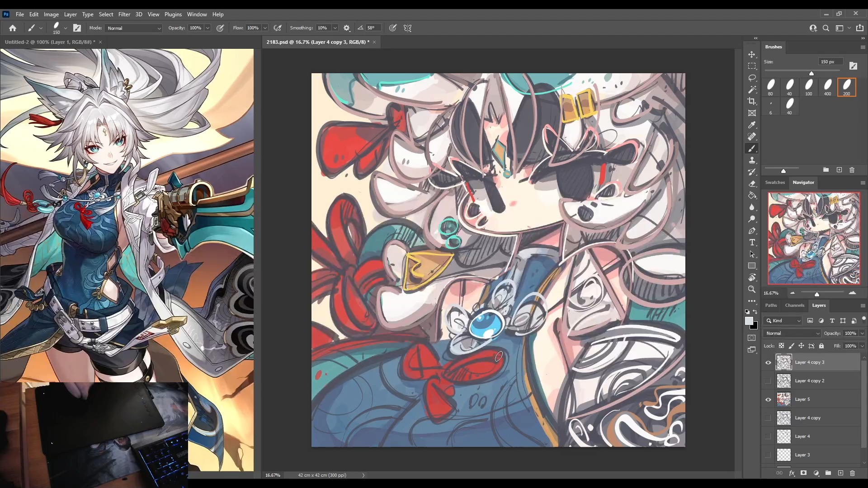This screenshot has width=868, height=488.
Task: Open the layer Opacity dropdown arrow
Action: (862, 333)
